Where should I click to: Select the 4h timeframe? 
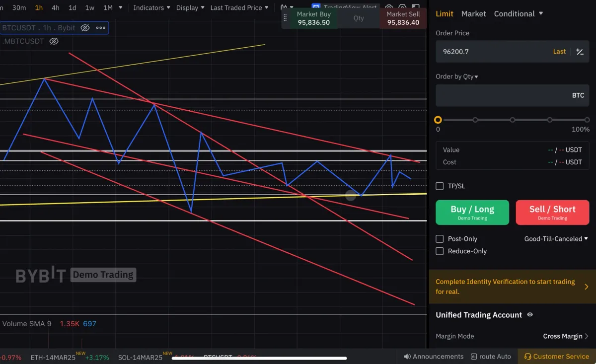tap(56, 7)
